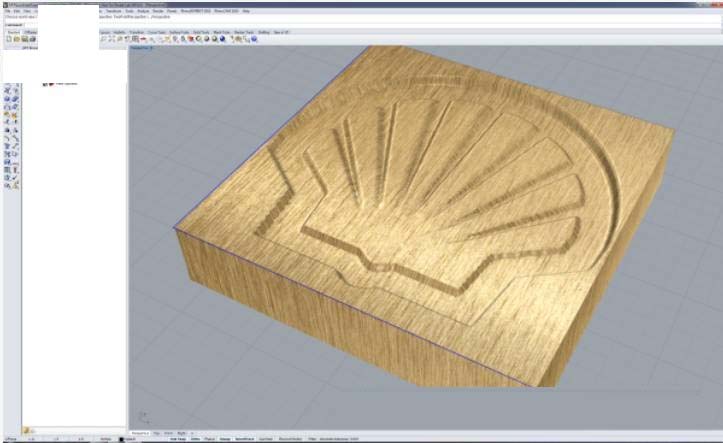Expand the tree item in the browser panel

tap(44, 84)
